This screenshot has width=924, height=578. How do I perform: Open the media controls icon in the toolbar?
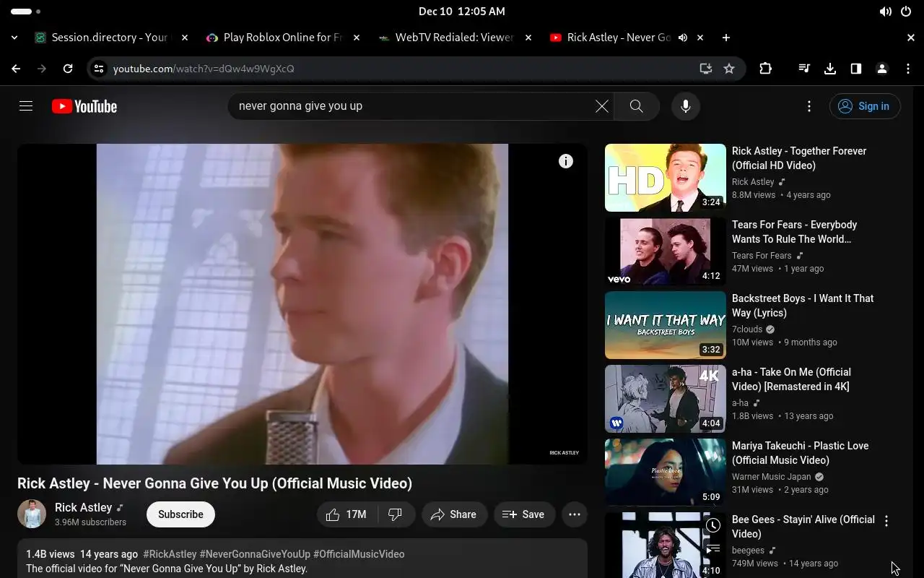[x=804, y=69]
